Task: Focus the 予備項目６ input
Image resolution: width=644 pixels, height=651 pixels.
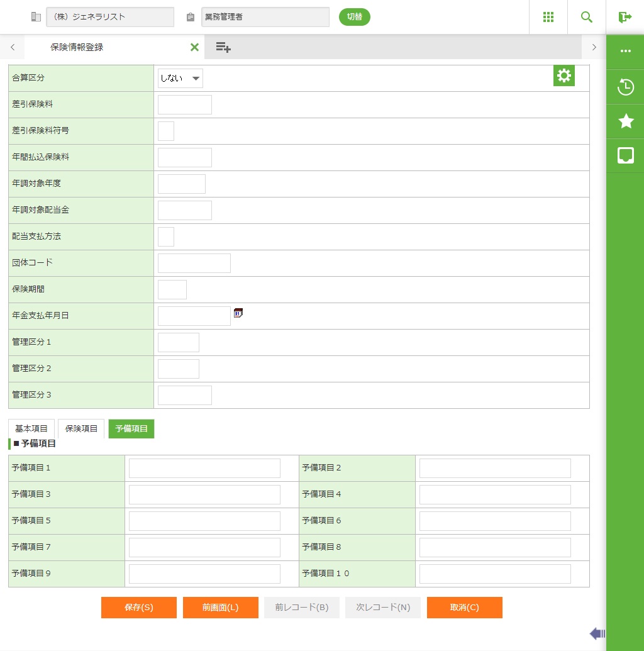Action: tap(495, 521)
